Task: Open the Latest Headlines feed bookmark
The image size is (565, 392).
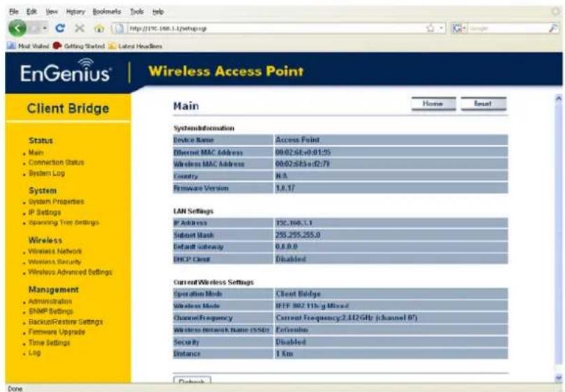Action: (x=135, y=46)
